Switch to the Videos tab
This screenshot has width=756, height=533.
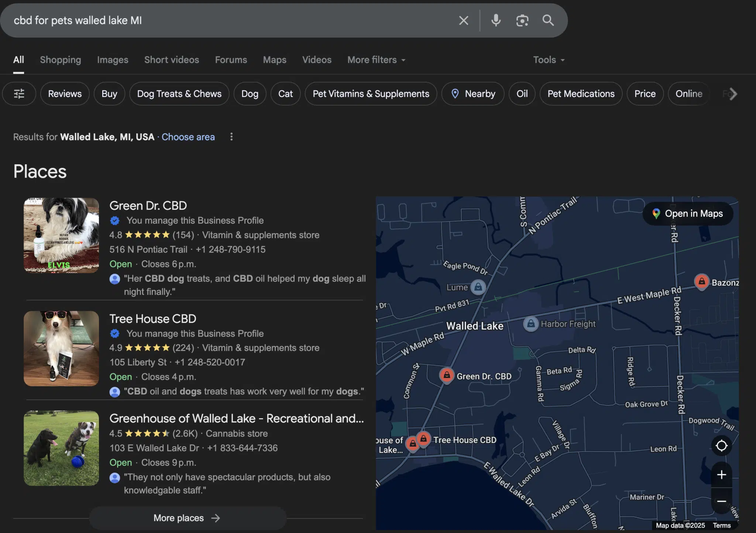coord(317,60)
